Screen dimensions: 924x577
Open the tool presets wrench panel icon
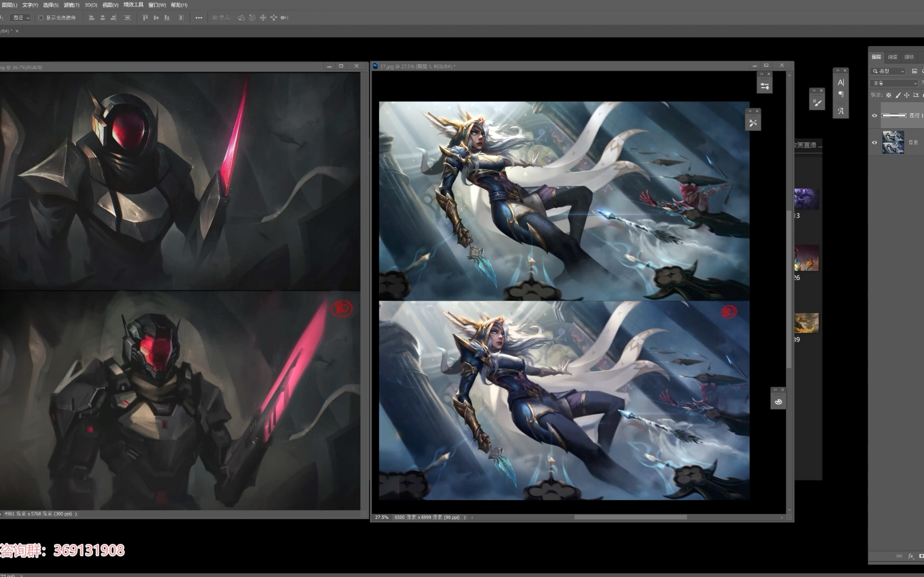(753, 123)
